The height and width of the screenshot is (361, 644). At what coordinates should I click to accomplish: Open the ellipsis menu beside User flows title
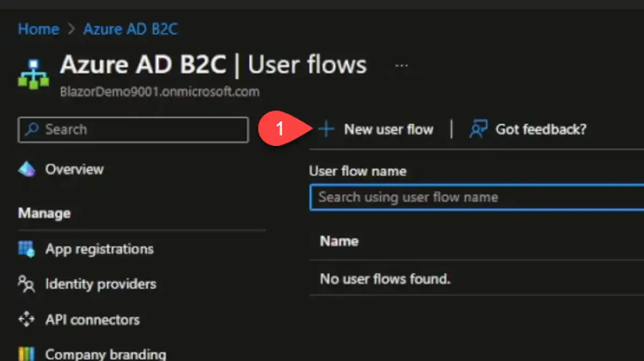click(401, 65)
